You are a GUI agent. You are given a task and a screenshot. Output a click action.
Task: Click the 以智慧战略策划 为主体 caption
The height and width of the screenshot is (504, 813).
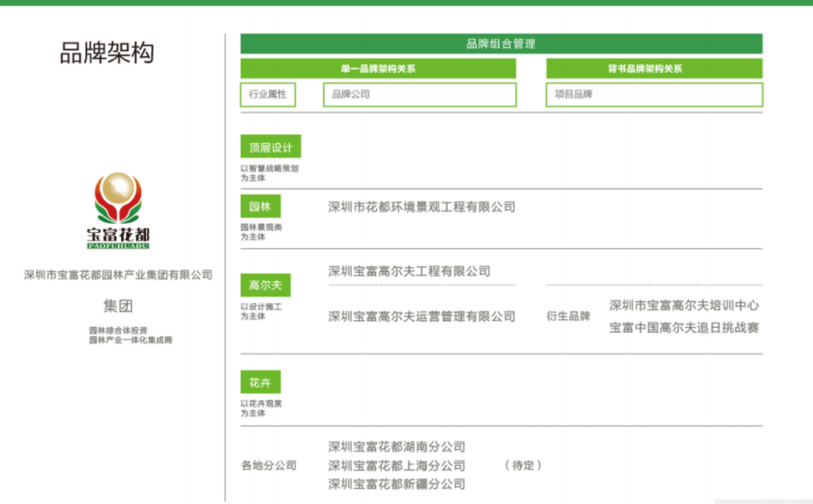[270, 173]
